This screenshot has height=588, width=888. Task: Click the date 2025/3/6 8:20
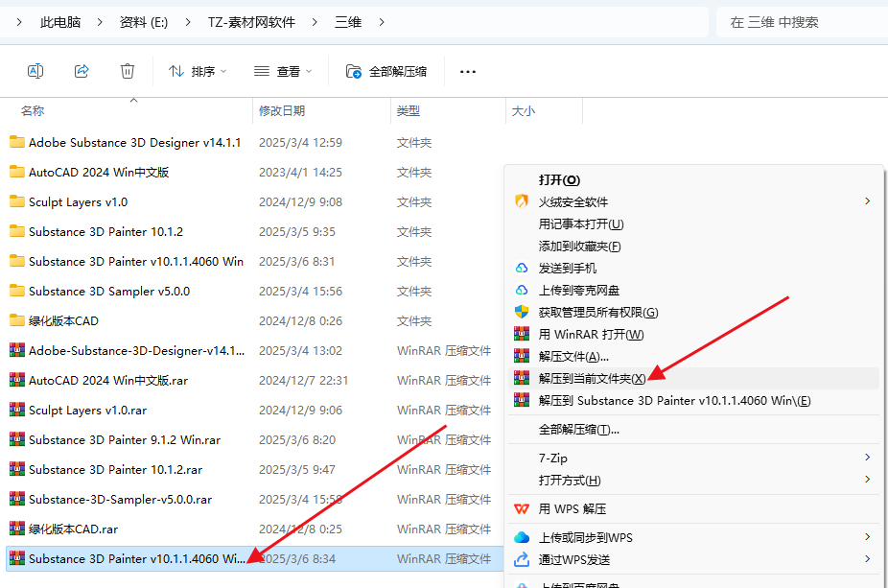(x=296, y=439)
